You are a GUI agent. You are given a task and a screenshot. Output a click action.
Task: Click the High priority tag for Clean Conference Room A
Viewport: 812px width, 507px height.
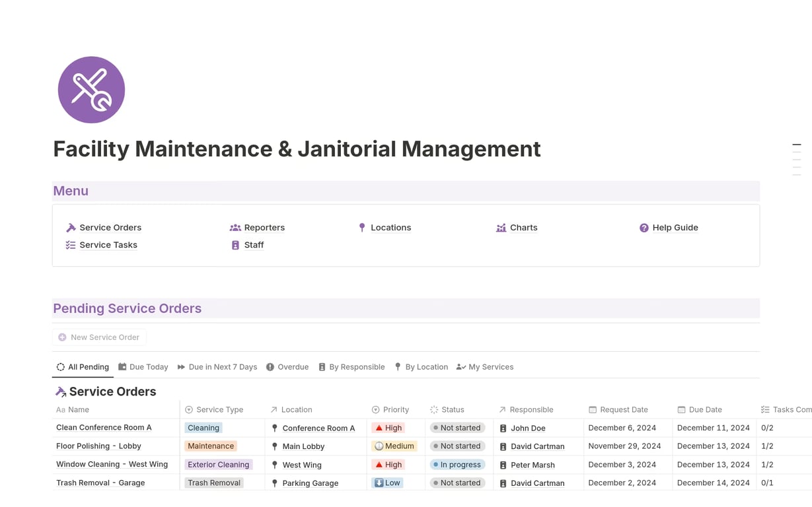[x=389, y=428]
